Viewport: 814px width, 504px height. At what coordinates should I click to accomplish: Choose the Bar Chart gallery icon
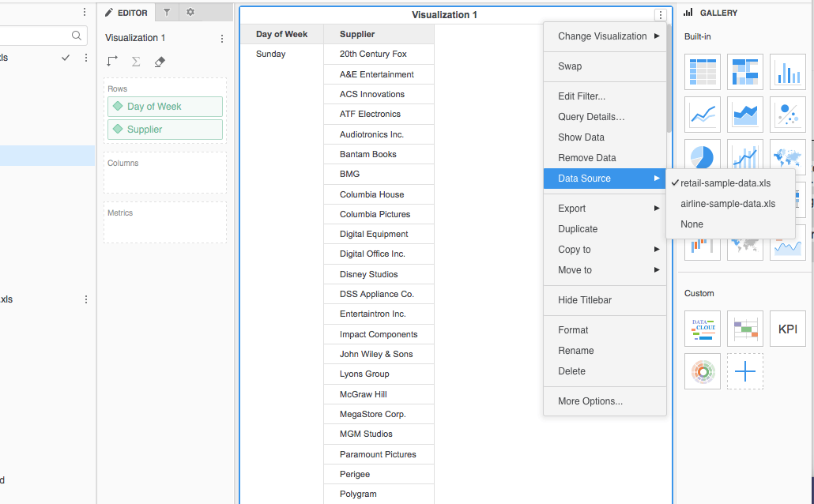click(787, 72)
